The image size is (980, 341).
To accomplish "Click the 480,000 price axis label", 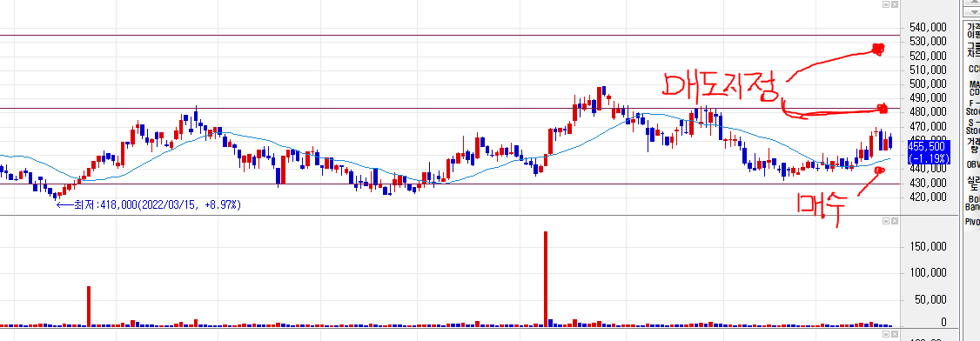I will click(x=928, y=112).
